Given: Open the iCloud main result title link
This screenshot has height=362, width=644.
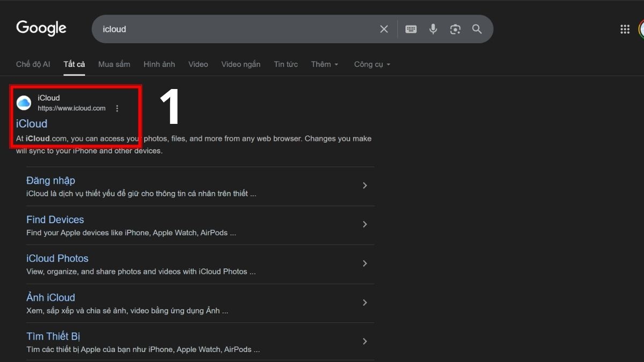Looking at the screenshot, I should coord(32,124).
